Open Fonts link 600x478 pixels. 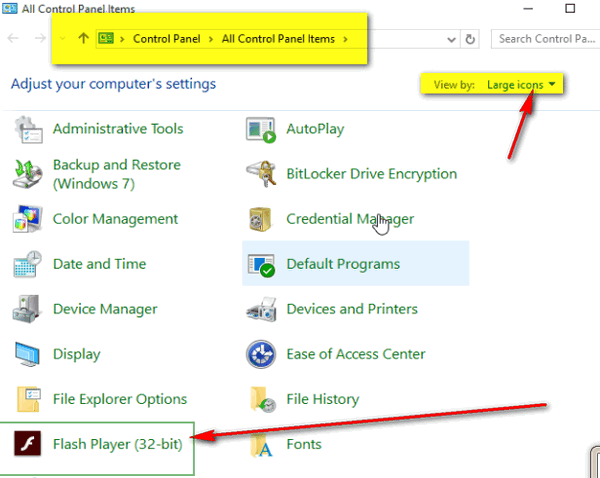(304, 444)
